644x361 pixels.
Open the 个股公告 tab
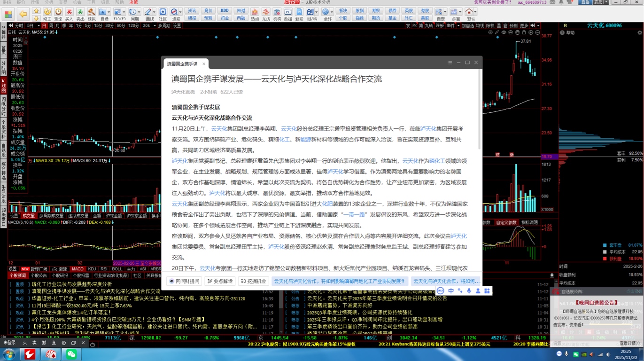point(39,276)
